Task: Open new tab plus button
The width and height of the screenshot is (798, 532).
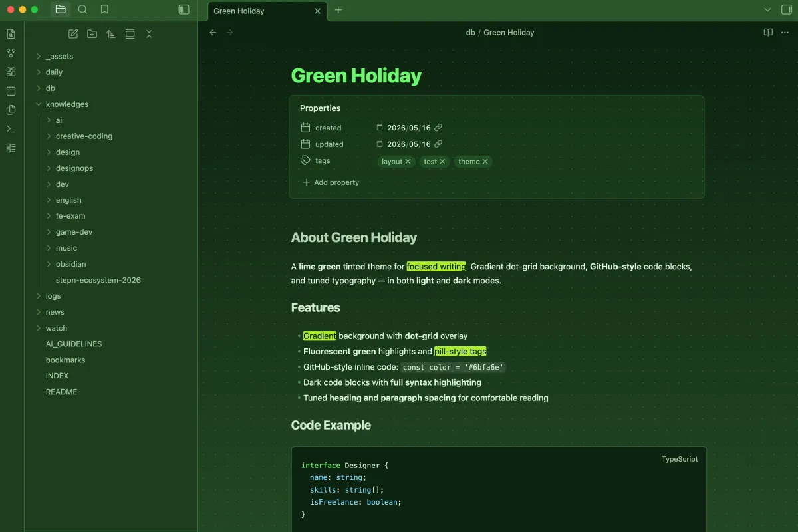Action: click(338, 10)
